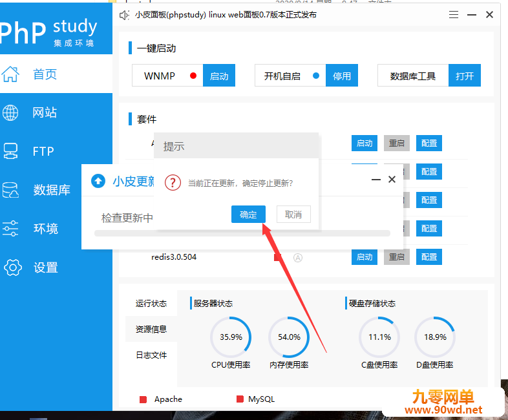Viewport: 508px width, 420px height.
Task: Click the 小皮更新 upload arrow icon
Action: pyautogui.click(x=98, y=181)
